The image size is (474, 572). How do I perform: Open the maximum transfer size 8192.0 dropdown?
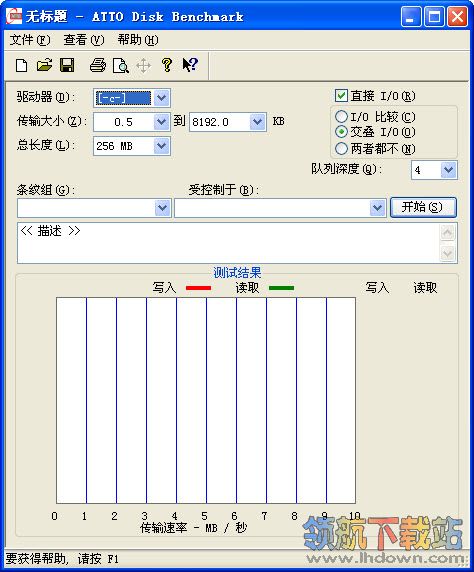pyautogui.click(x=258, y=122)
